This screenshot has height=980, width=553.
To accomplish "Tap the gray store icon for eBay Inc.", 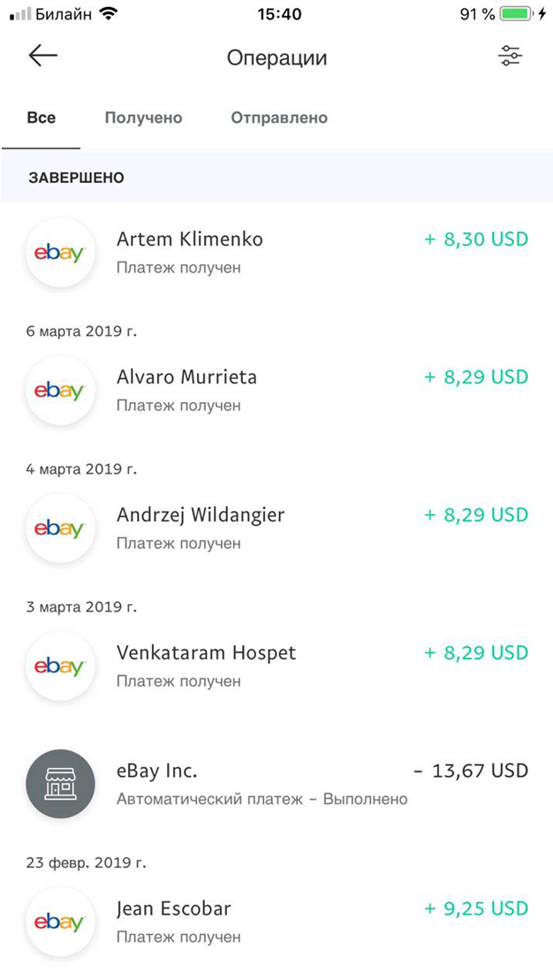I will (60, 783).
